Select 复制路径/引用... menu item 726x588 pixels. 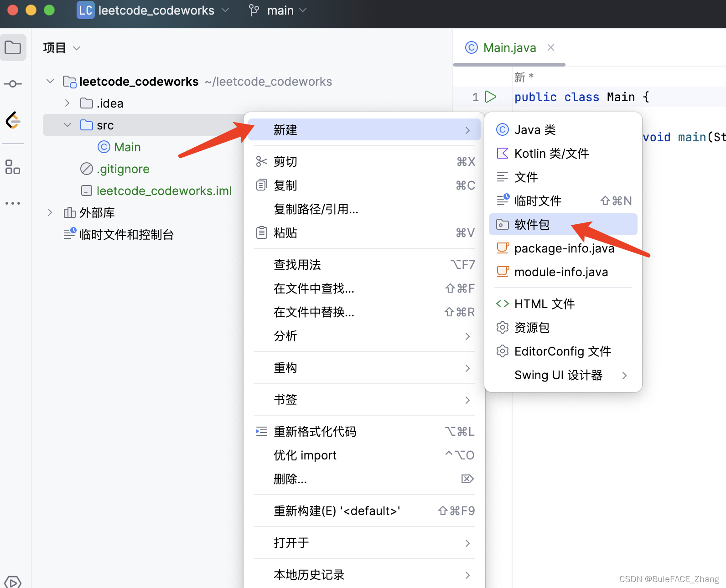(x=364, y=209)
